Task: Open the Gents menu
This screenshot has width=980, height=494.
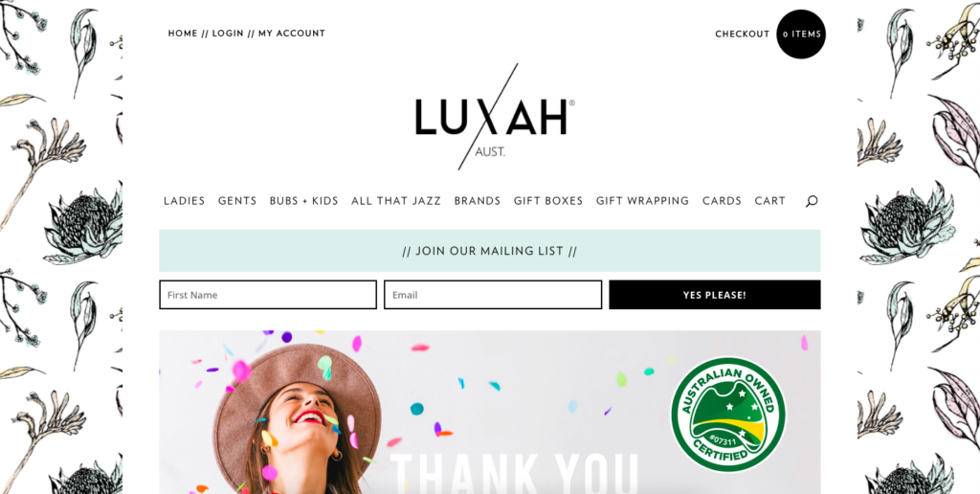Action: tap(237, 201)
